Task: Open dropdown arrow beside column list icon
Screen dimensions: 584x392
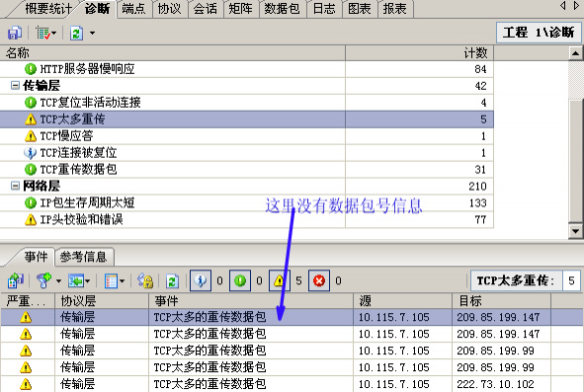Action: tap(123, 281)
